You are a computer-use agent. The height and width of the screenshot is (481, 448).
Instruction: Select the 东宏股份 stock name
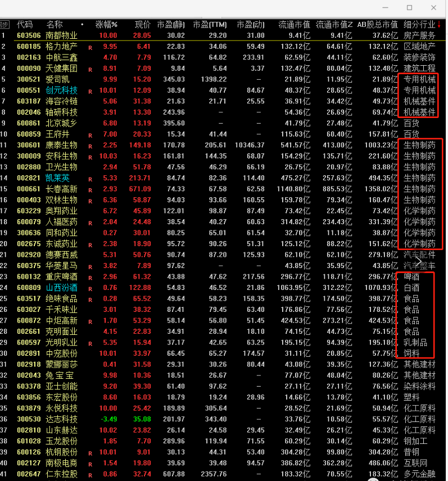[x=61, y=398]
